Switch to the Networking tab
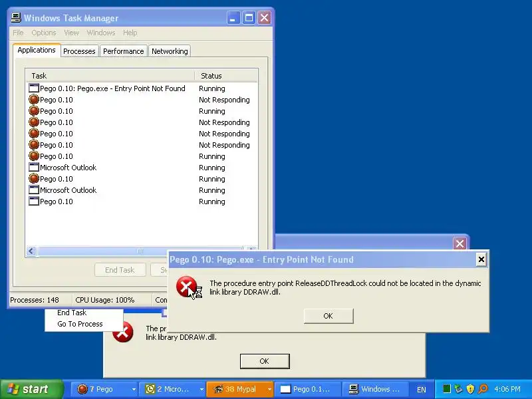The image size is (532, 399). [170, 51]
